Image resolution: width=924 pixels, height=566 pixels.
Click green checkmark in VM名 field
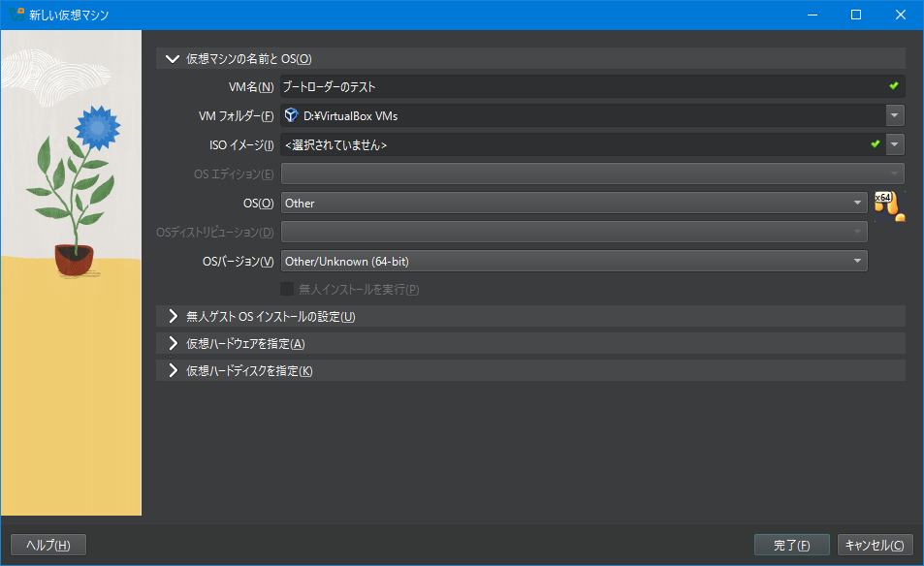[x=894, y=86]
